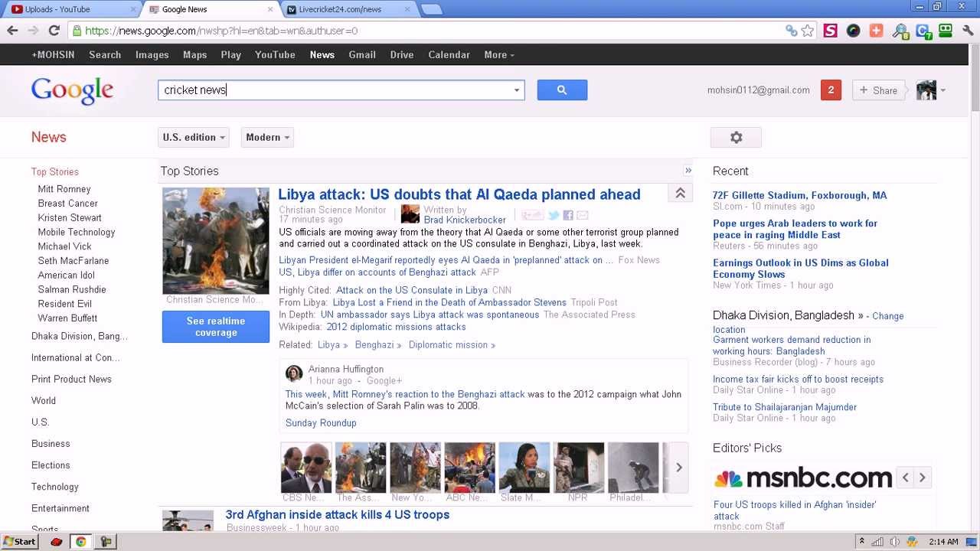
Task: Click the orange plus extension icon
Action: [877, 31]
